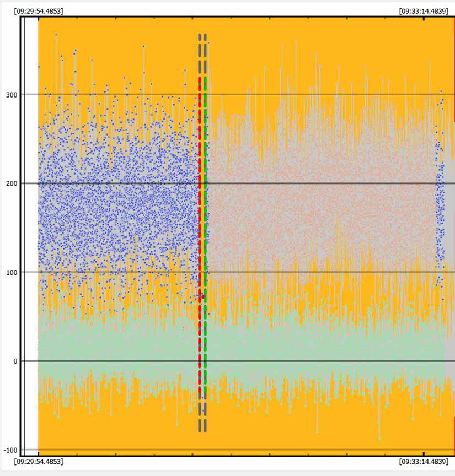Click the bottom-right timestamp 09:33:14.4839
Viewport: 455px width, 476px height.
tap(424, 462)
